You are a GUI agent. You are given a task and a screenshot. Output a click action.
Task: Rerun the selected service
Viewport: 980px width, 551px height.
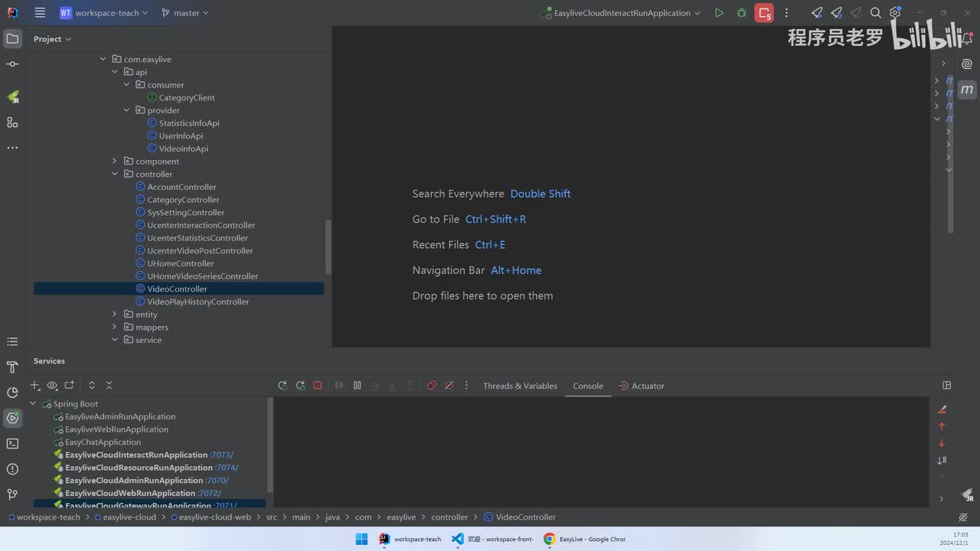283,386
